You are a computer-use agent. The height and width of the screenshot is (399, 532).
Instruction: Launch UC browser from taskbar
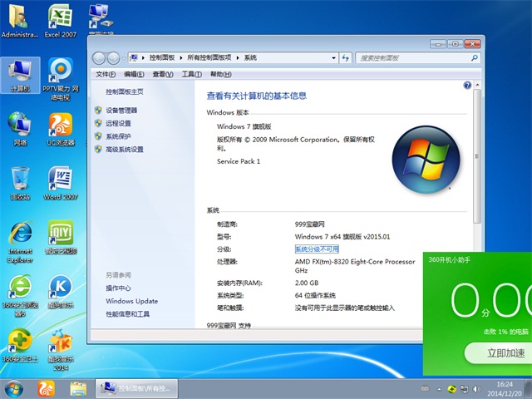click(47, 389)
